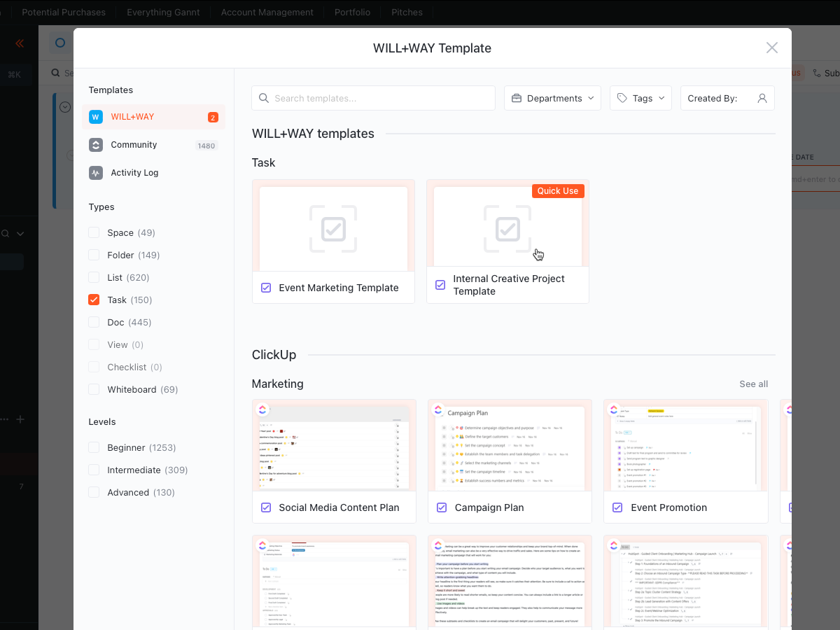Click the tag icon on Tags filter

point(622,98)
